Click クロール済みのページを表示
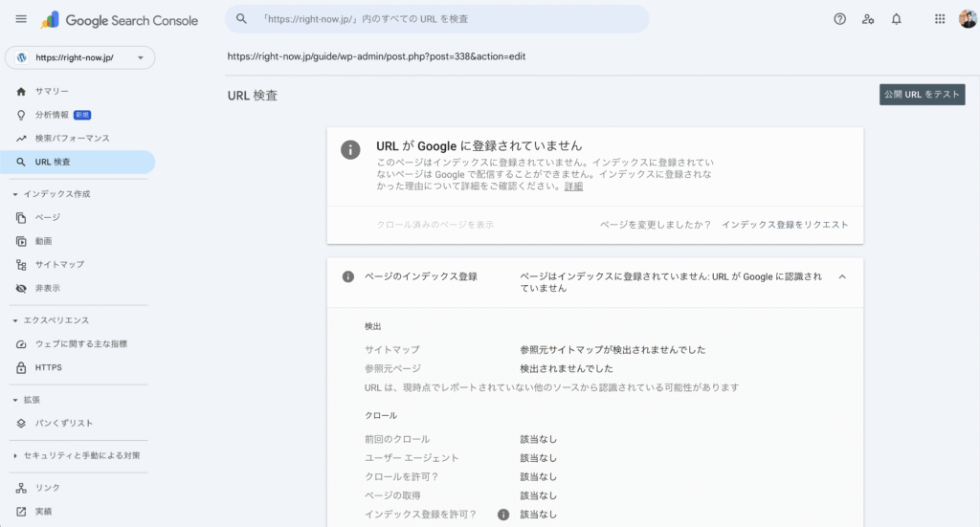980x527 pixels. coord(435,225)
